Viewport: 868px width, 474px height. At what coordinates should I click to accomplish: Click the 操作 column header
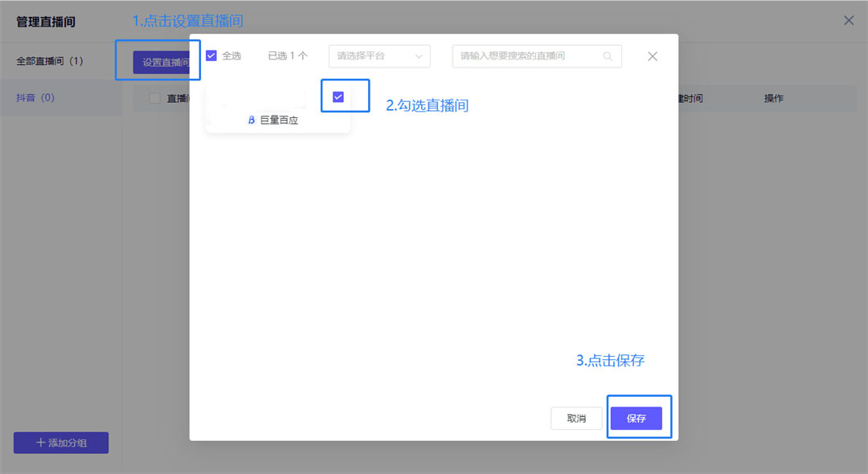[773, 98]
